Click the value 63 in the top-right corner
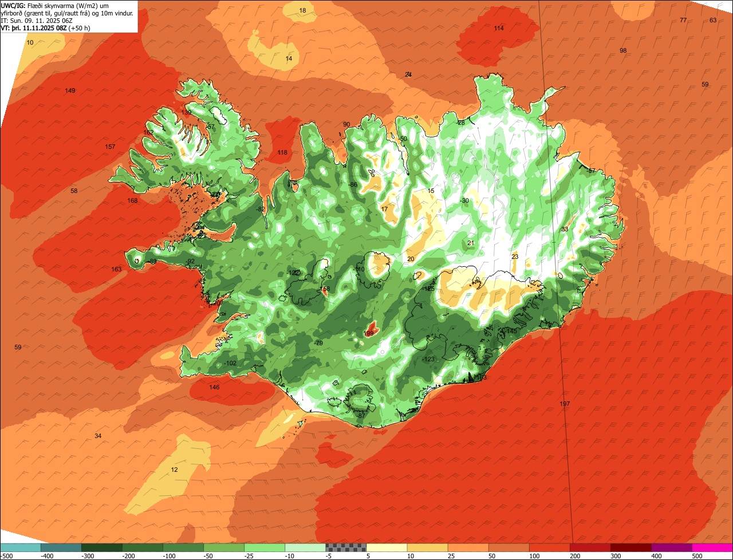Viewport: 733px width, 560px height. 713,20
